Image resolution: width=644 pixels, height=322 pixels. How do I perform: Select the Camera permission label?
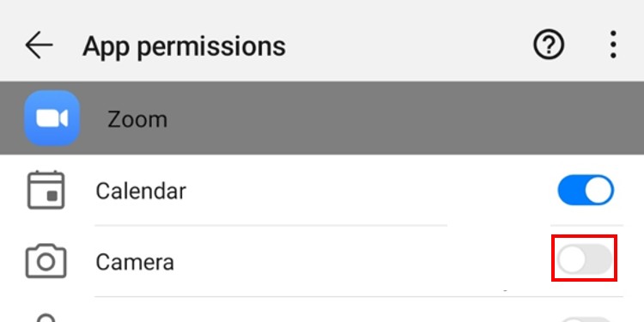(x=135, y=262)
